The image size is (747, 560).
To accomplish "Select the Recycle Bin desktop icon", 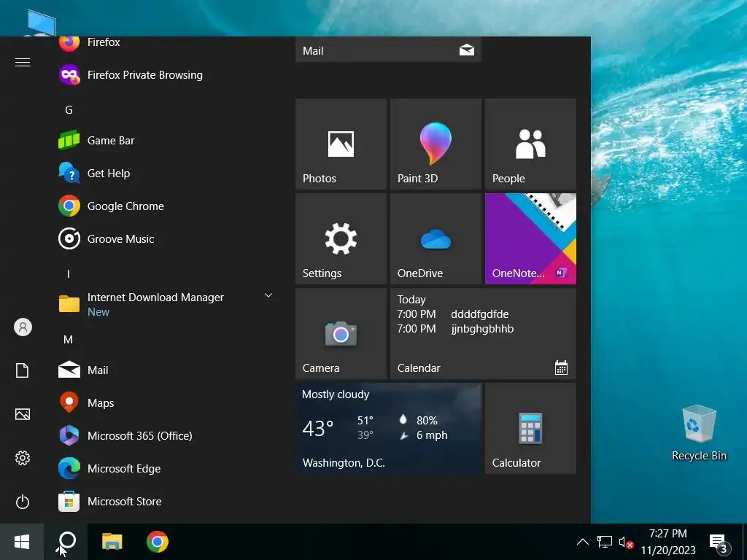I will [699, 432].
